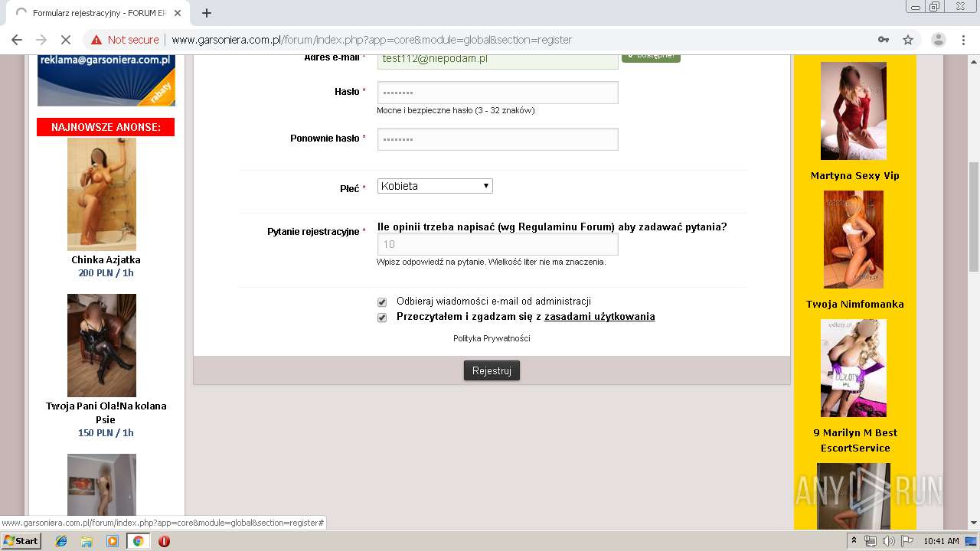Viewport: 980px width, 551px height.
Task: Open the Twoja Pani Ola ad thumbnail
Action: pyautogui.click(x=102, y=345)
